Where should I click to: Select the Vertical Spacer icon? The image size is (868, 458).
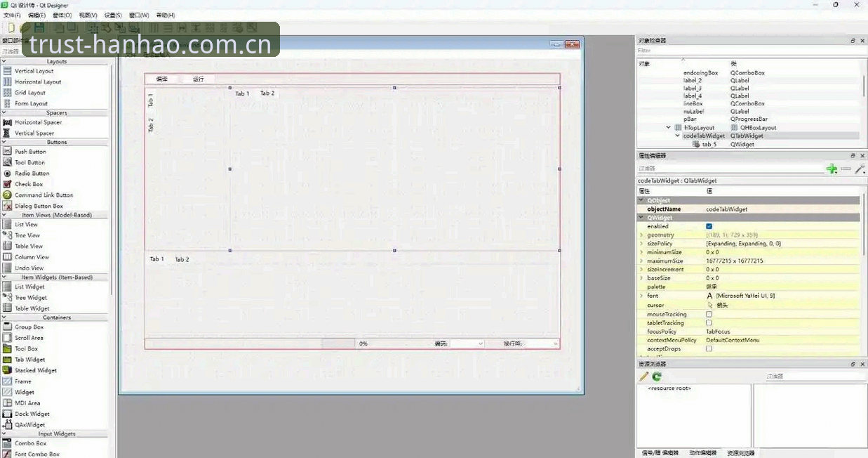[8, 133]
